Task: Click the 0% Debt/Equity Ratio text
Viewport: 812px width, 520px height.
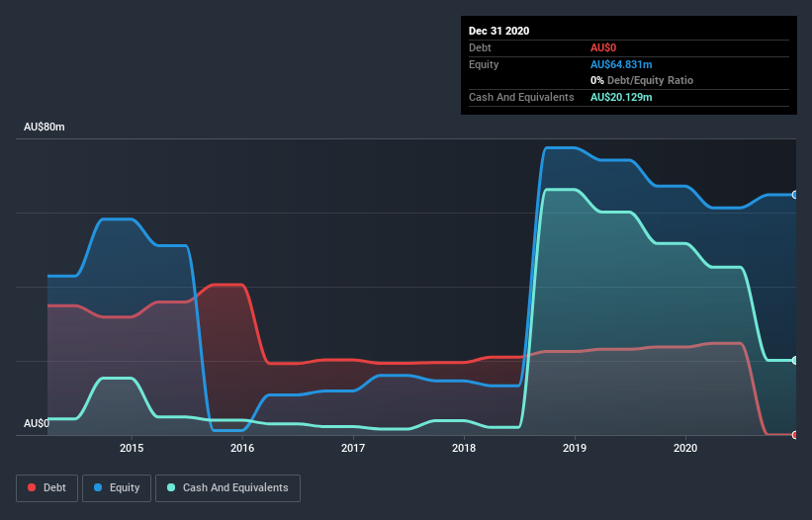Action: (642, 80)
